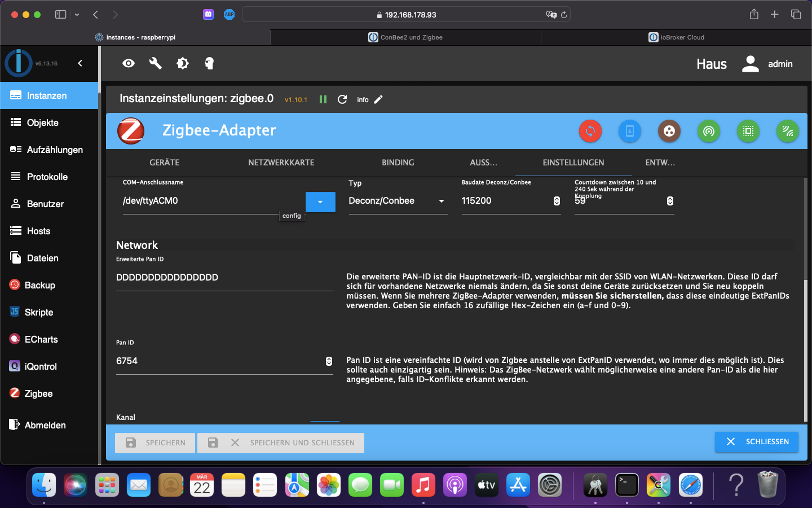Click green chip round button
Viewport: 812px width, 508px height.
point(748,131)
